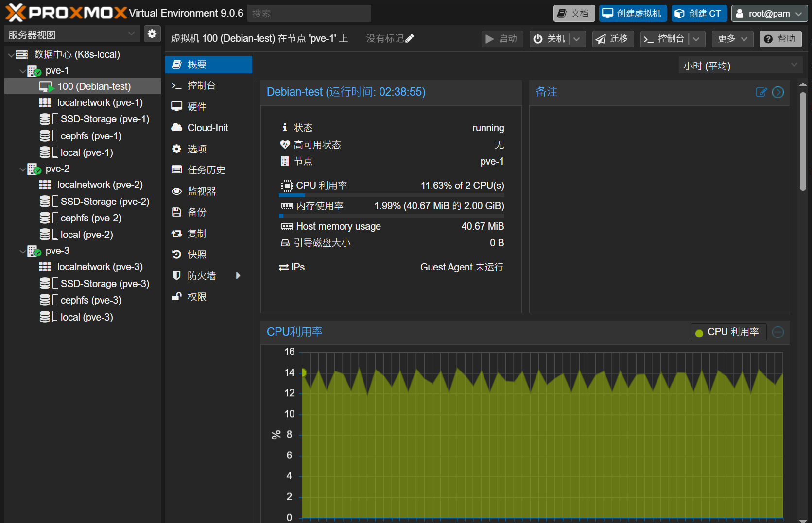The height and width of the screenshot is (523, 812).
Task: Click the 创建 CT button
Action: 699,14
